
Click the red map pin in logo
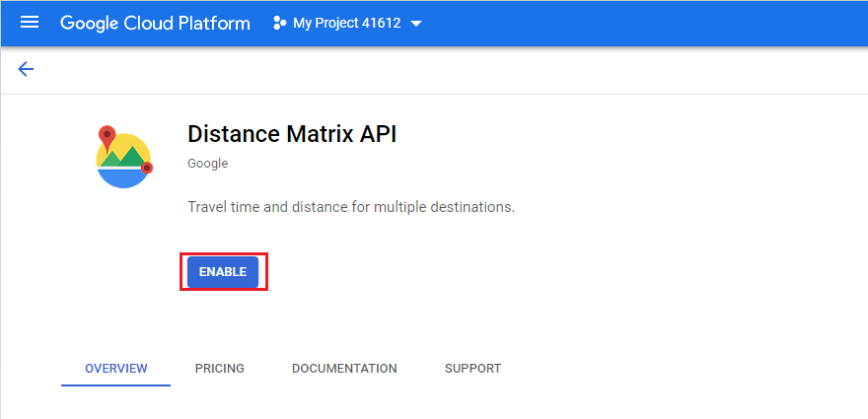[107, 138]
